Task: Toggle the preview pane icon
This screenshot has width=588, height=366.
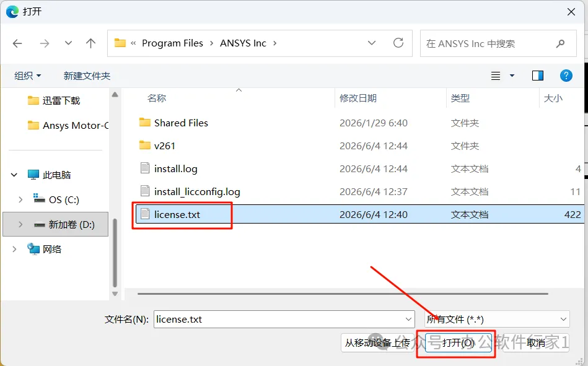Action: click(538, 76)
